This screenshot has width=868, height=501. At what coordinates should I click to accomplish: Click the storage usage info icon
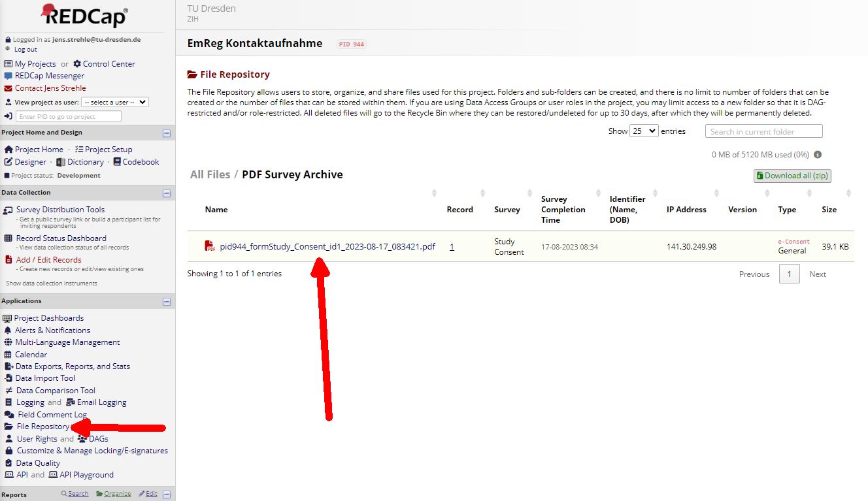click(x=818, y=155)
